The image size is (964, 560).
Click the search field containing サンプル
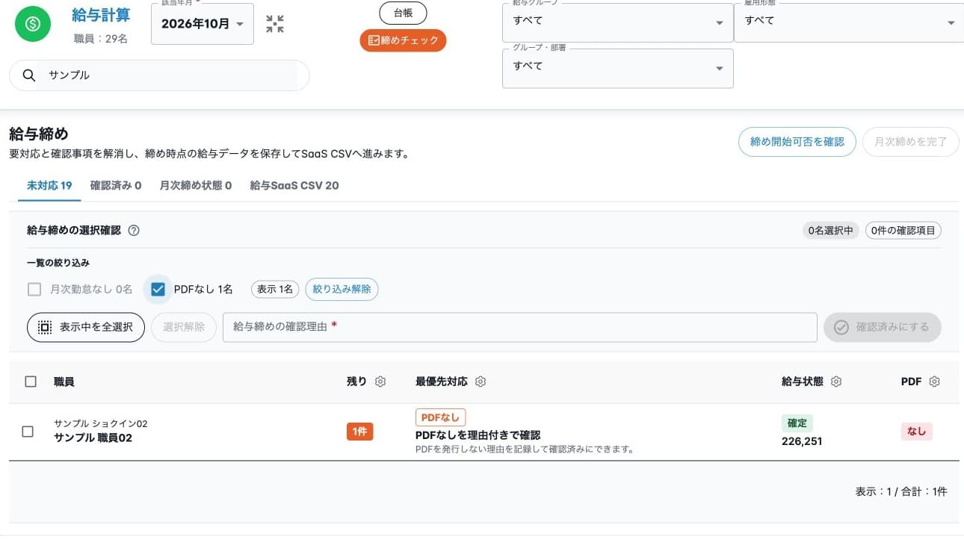159,75
